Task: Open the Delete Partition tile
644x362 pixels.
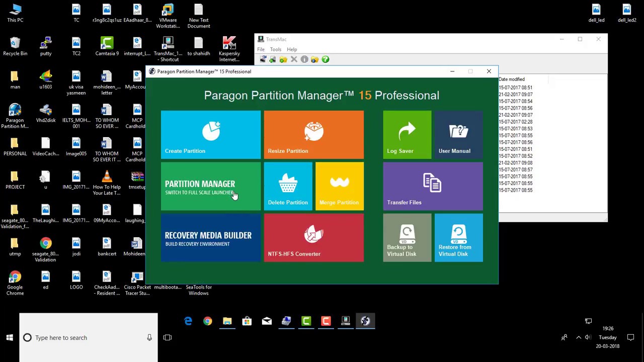Action: coord(288,187)
